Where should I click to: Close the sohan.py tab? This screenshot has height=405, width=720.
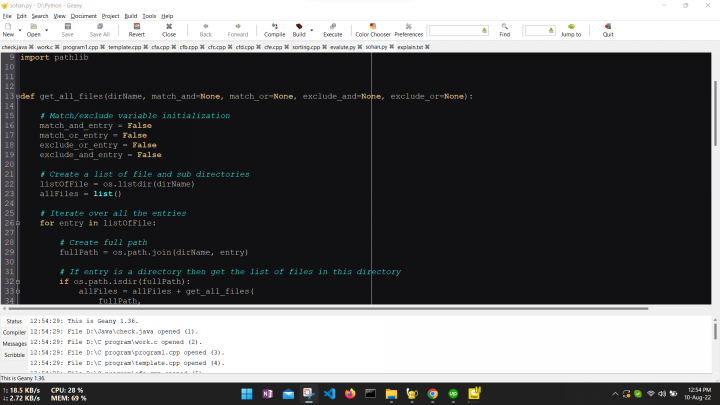point(392,47)
